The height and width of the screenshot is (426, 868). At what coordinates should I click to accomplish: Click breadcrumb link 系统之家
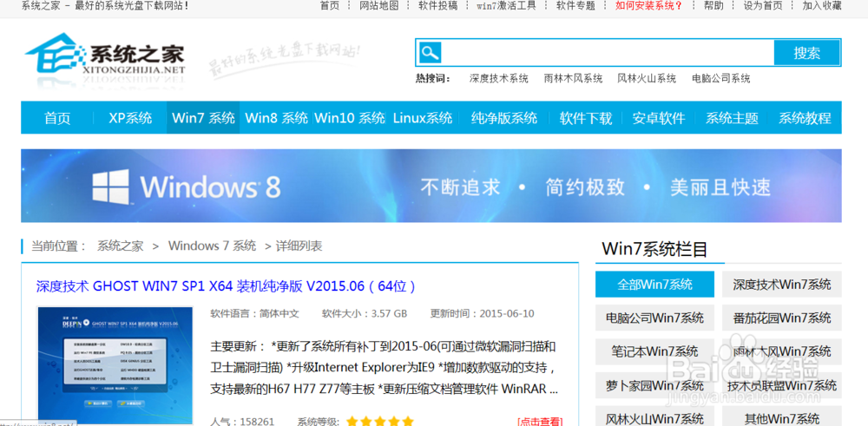pyautogui.click(x=120, y=246)
